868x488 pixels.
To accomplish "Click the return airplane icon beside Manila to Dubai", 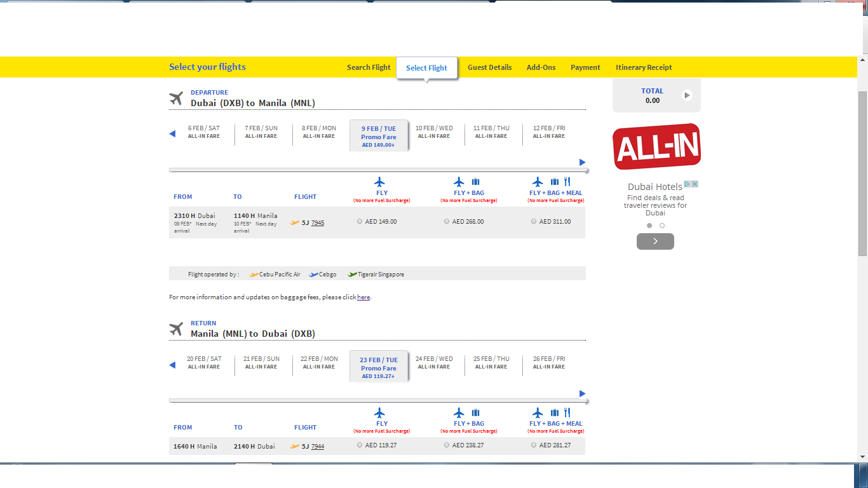I will tap(176, 329).
